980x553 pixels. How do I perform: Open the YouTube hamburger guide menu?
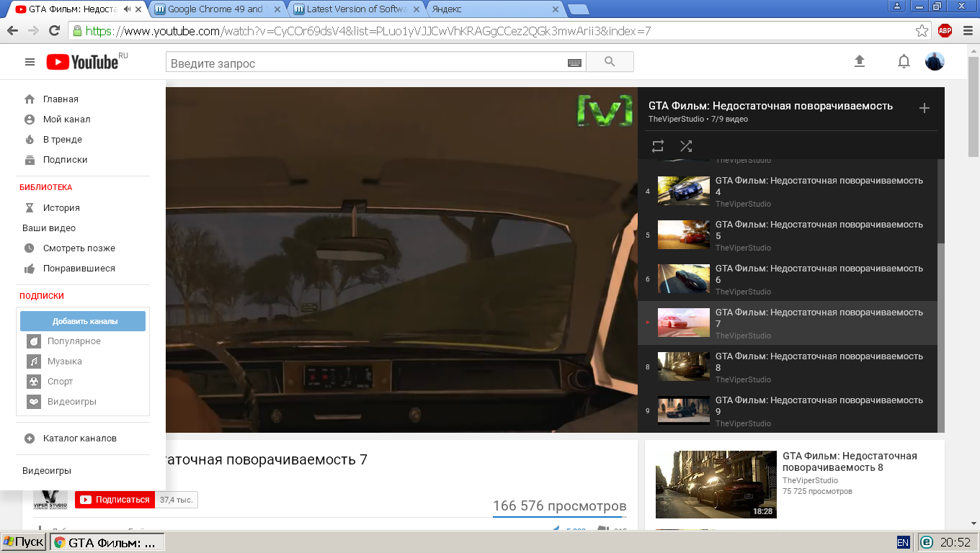(x=30, y=63)
